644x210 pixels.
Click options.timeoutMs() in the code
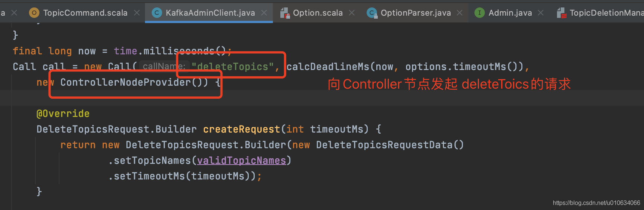461,67
